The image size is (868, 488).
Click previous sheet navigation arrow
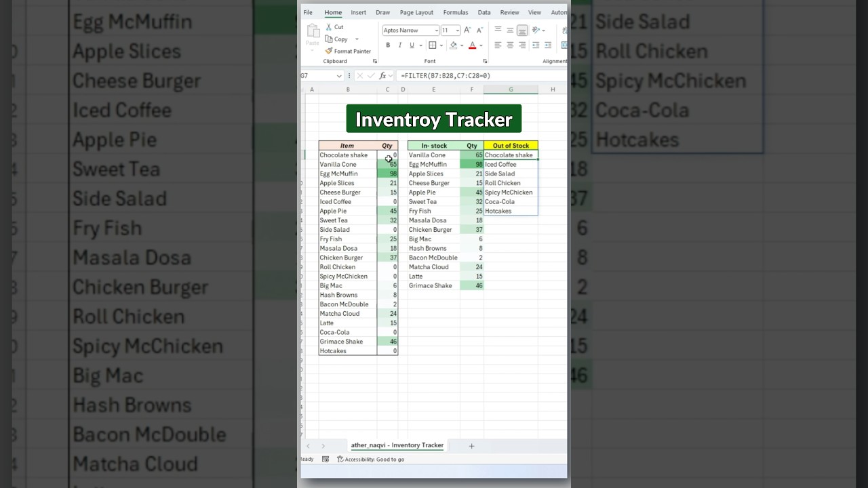[x=308, y=446]
